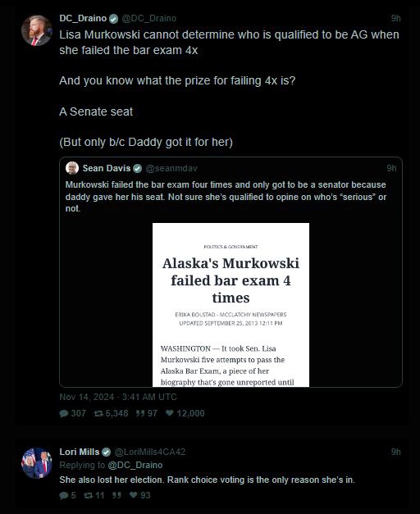Screen dimensions: 420x514
Task: Click quote icon on Lori Mills reply
Action: click(x=116, y=495)
